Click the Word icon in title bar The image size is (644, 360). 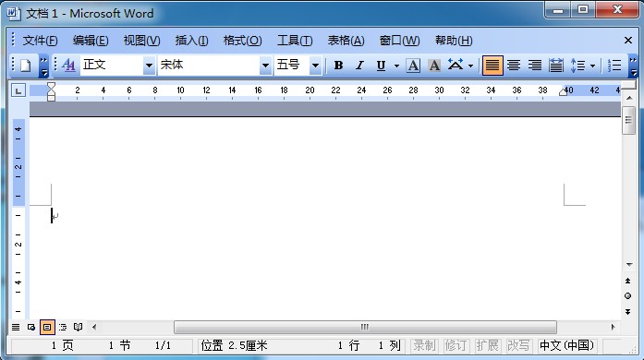pyautogui.click(x=14, y=13)
